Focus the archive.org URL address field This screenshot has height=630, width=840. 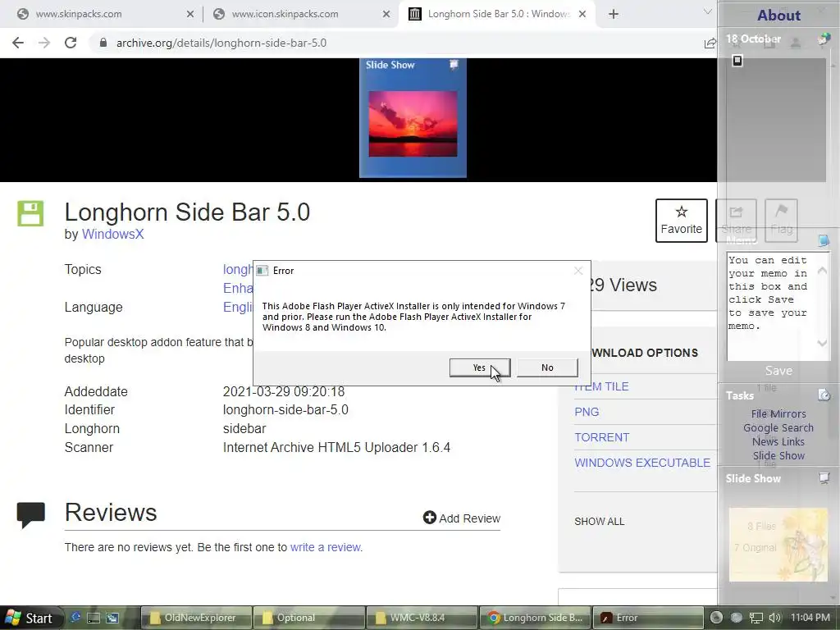click(221, 43)
